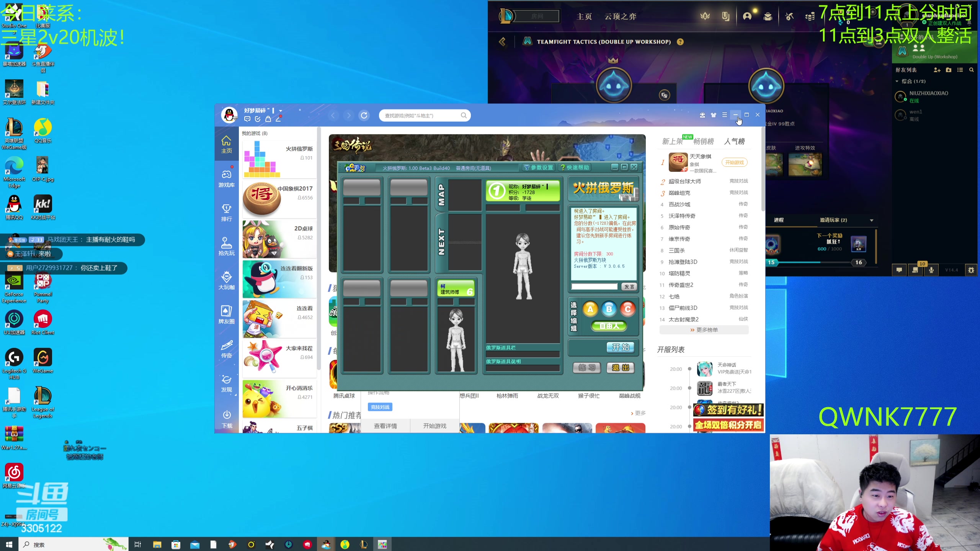This screenshot has width=980, height=551.
Task: Click the QQ penguin avatar in game hall
Action: tap(229, 115)
